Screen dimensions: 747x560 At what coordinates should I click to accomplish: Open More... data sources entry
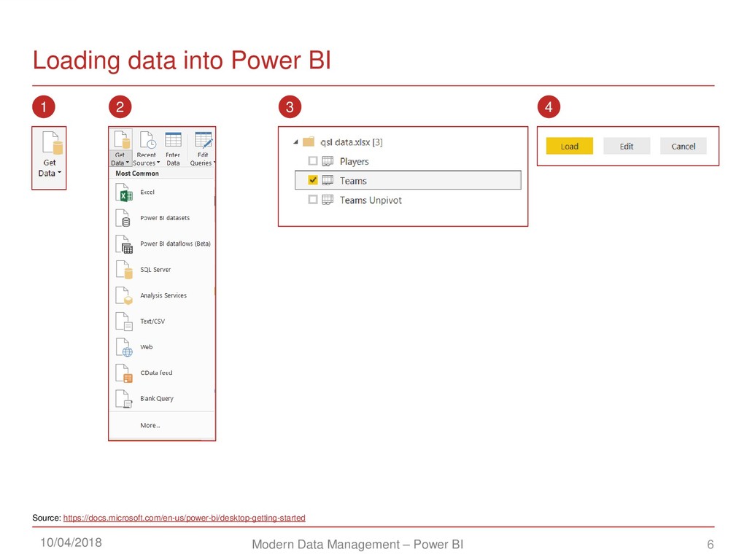(x=150, y=425)
